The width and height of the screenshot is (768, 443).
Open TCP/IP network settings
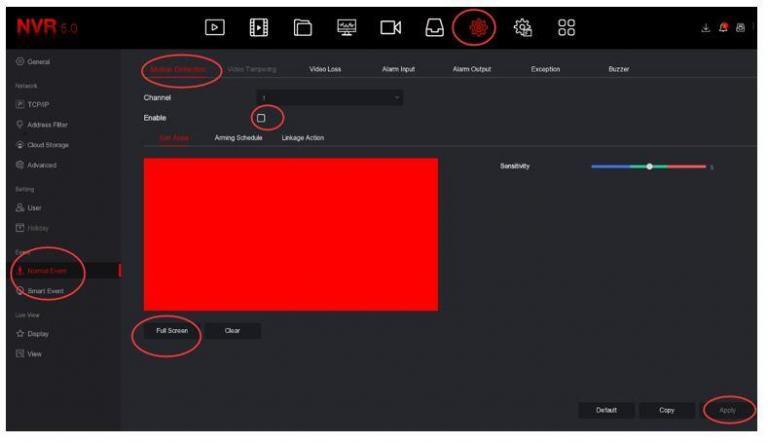(x=32, y=104)
